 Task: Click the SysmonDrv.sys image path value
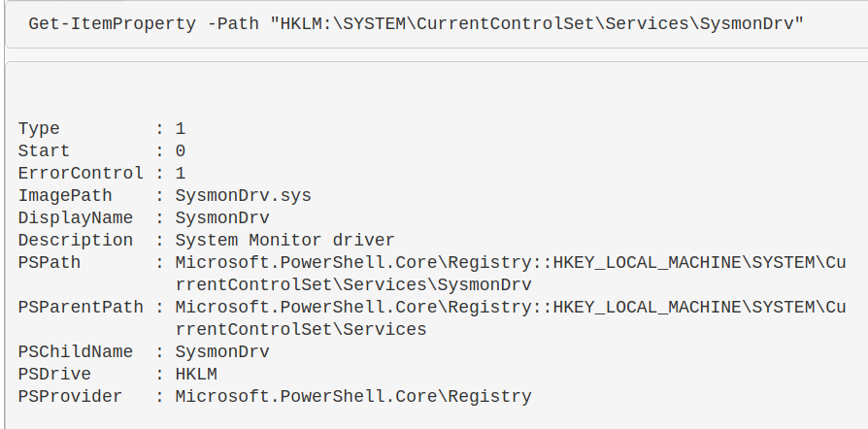click(x=243, y=196)
